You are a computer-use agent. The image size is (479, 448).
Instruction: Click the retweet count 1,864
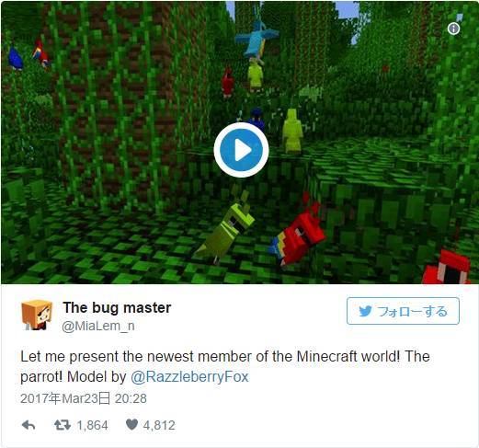92,425
